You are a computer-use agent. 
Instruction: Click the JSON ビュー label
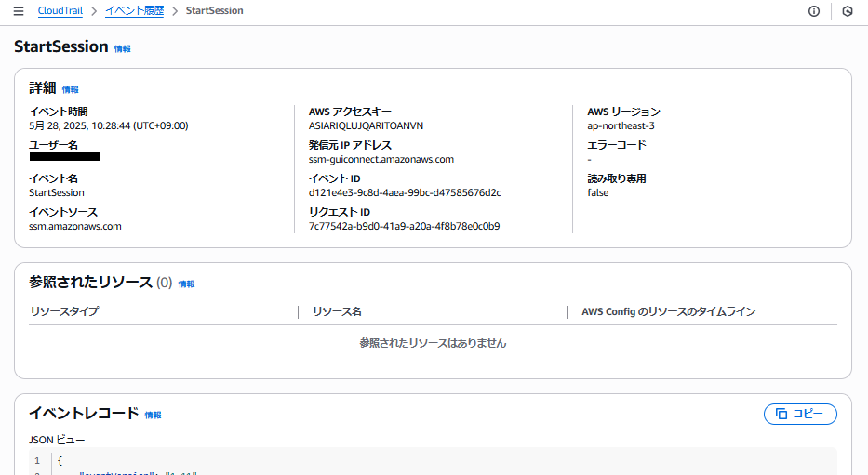[x=57, y=441]
